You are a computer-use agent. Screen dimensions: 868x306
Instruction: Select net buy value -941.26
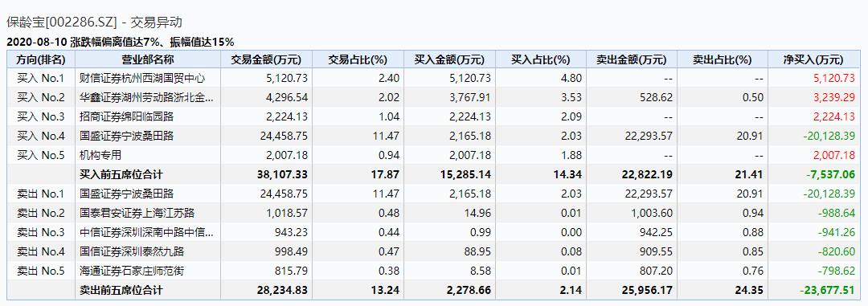point(837,232)
